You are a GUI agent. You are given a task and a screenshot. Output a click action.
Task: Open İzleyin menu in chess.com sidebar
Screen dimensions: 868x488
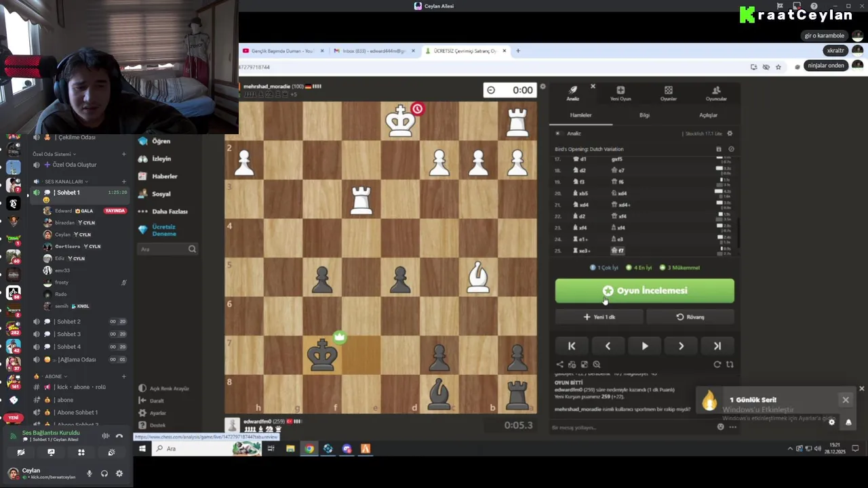(161, 159)
